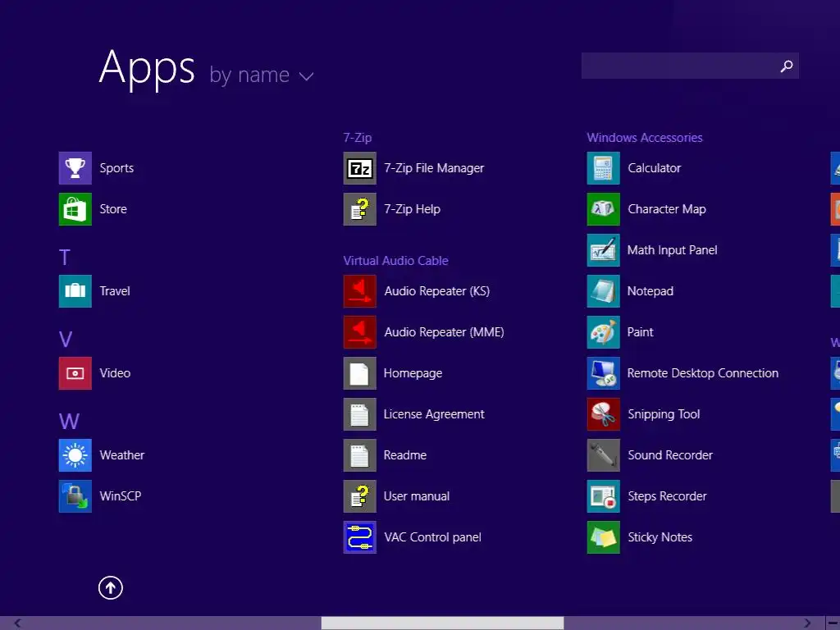Open the Travel suitcase icon
Screen dimensions: 840x630
point(75,291)
